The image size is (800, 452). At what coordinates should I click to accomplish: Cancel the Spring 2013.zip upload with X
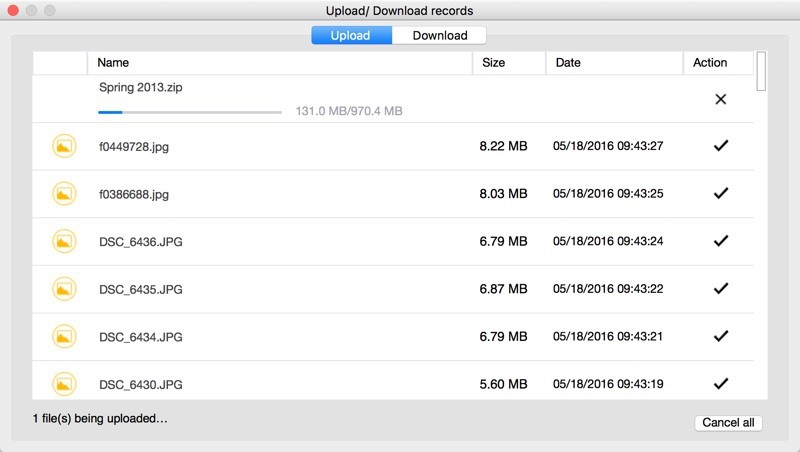coord(720,99)
